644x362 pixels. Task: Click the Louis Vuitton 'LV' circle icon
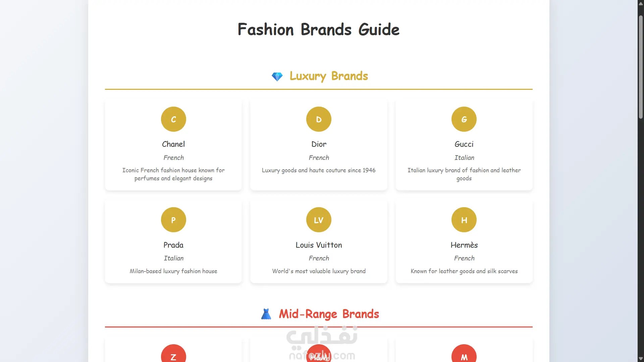pos(319,220)
